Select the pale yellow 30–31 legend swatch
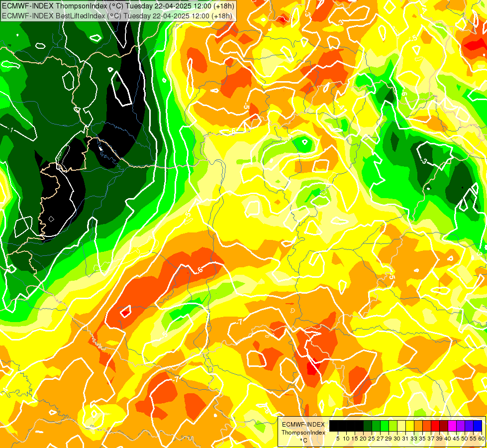Image resolution: width=487 pixels, height=448 pixels. pyautogui.click(x=401, y=426)
